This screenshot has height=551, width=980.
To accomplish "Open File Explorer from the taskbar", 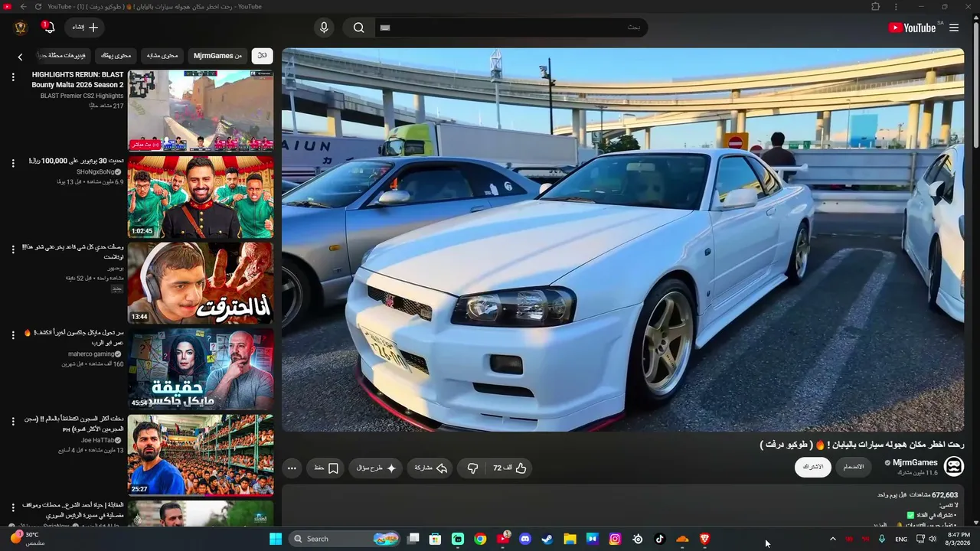I will coord(570,539).
